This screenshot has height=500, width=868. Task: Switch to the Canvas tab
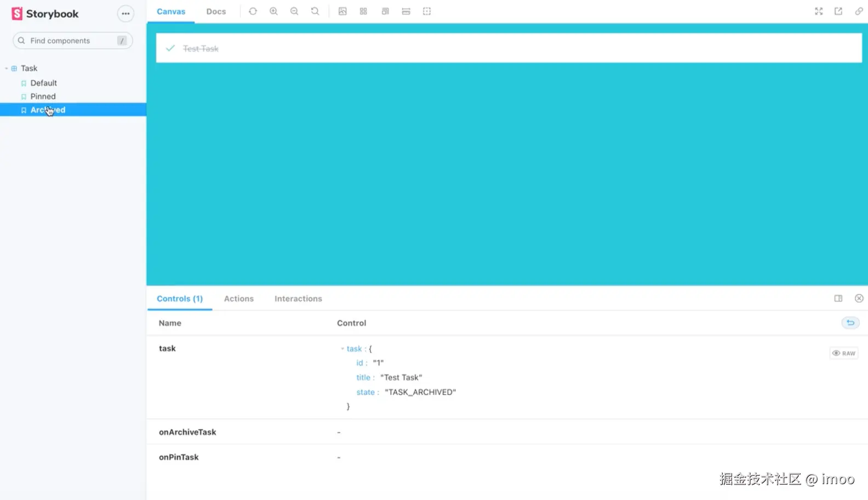pyautogui.click(x=171, y=12)
